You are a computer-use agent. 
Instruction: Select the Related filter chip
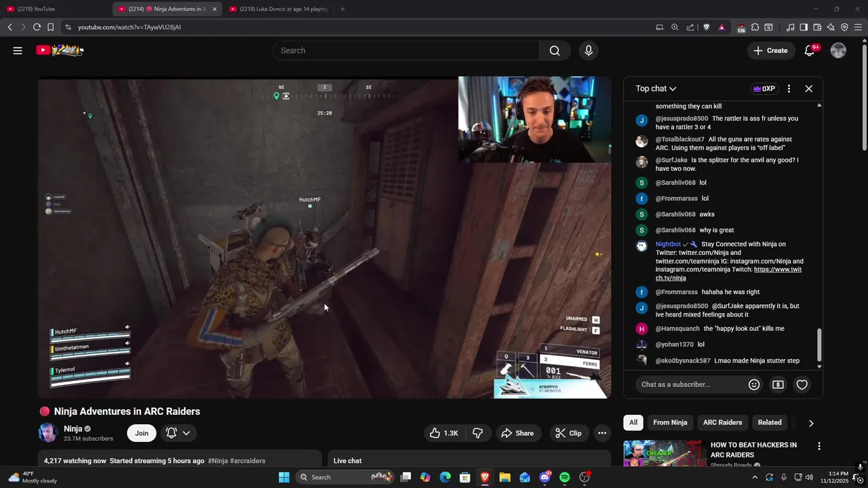(769, 422)
